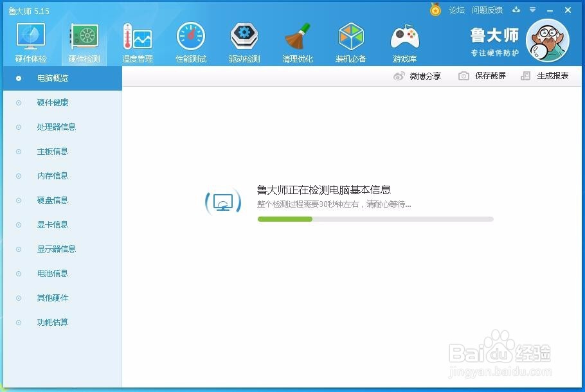Click the scanning monitor animation icon
This screenshot has width=585, height=392.
tap(223, 202)
